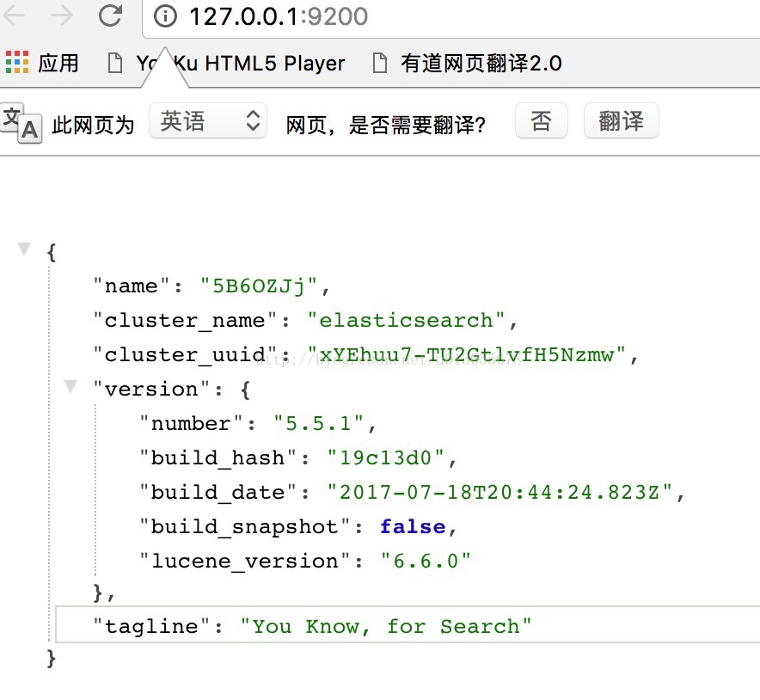760x700 pixels.
Task: Select the false boolean value
Action: 413,526
